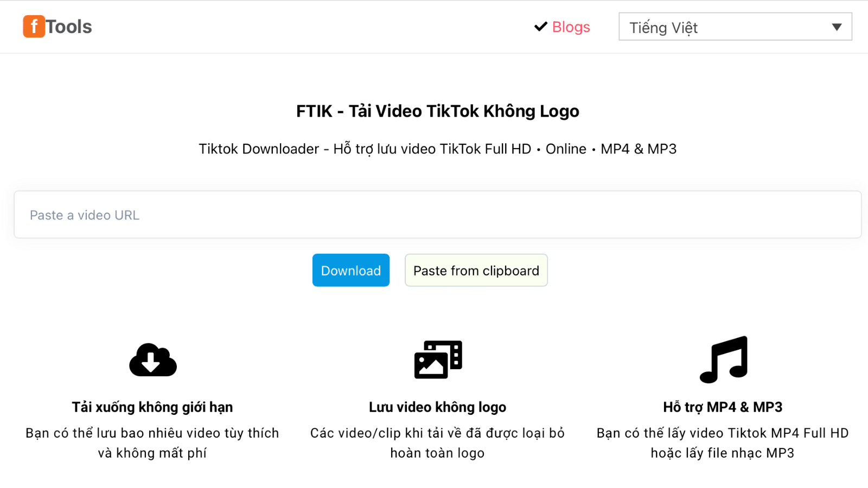Select the Tiktok Downloader subtitle text

click(437, 149)
